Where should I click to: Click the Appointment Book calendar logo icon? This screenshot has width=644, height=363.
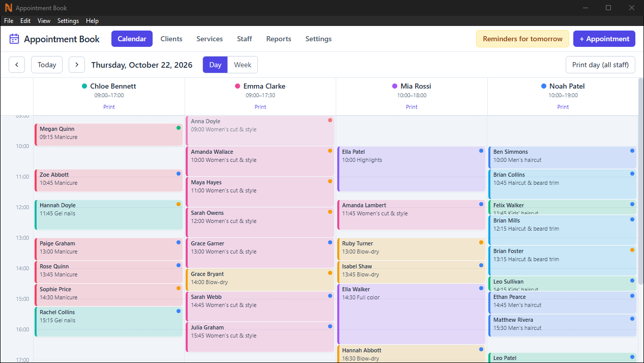click(x=14, y=39)
